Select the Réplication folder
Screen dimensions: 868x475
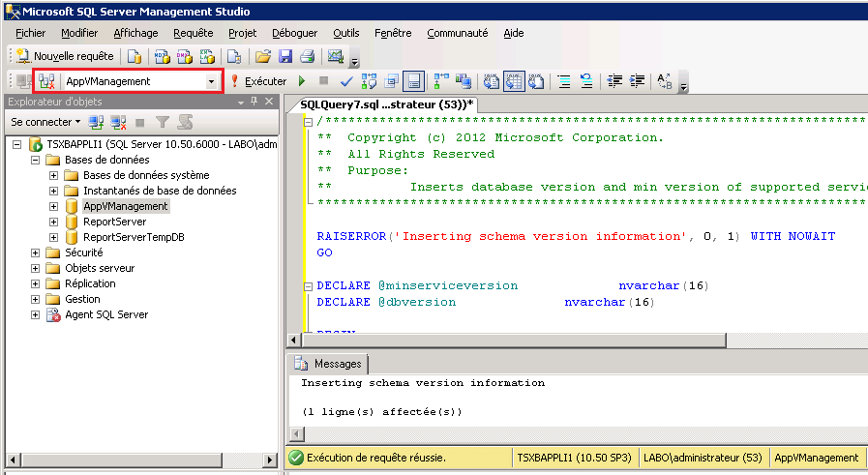point(90,283)
